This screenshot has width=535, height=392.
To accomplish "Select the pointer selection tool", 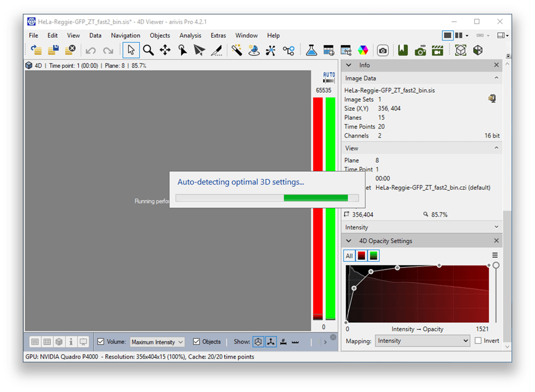I will point(131,50).
